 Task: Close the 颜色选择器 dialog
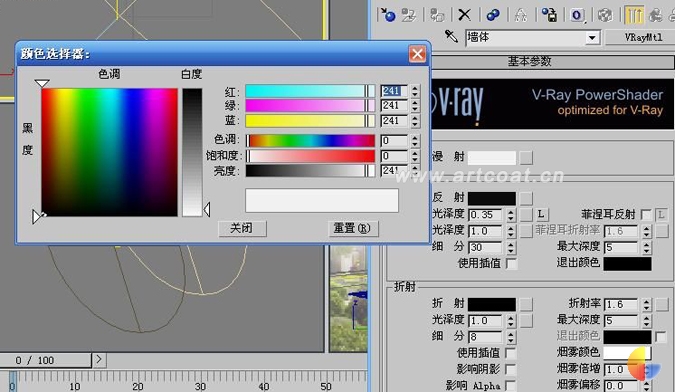coord(417,54)
